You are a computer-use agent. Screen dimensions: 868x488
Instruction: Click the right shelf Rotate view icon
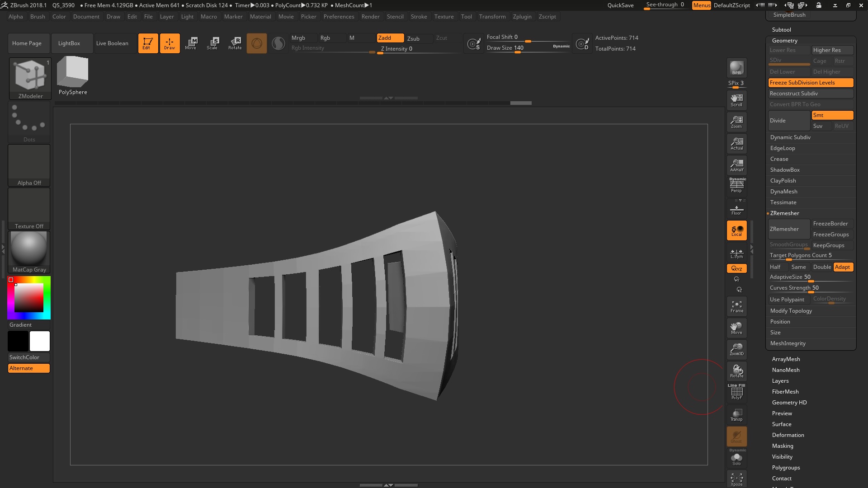coord(736,371)
